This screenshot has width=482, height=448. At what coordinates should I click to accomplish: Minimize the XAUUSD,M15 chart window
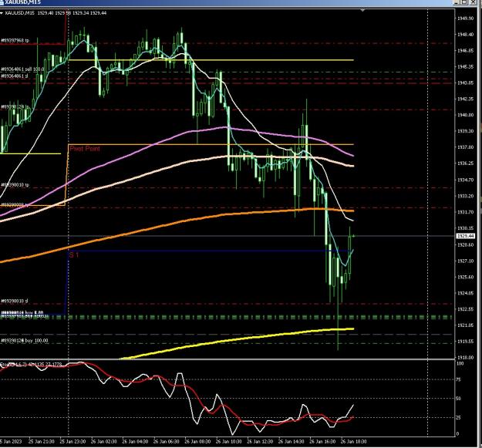(457, 2)
